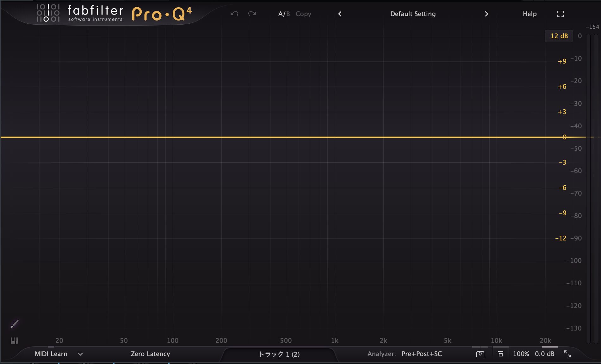Viewport: 601px width, 364px height.
Task: Click the Pro-Q 4 product logo
Action: click(162, 14)
